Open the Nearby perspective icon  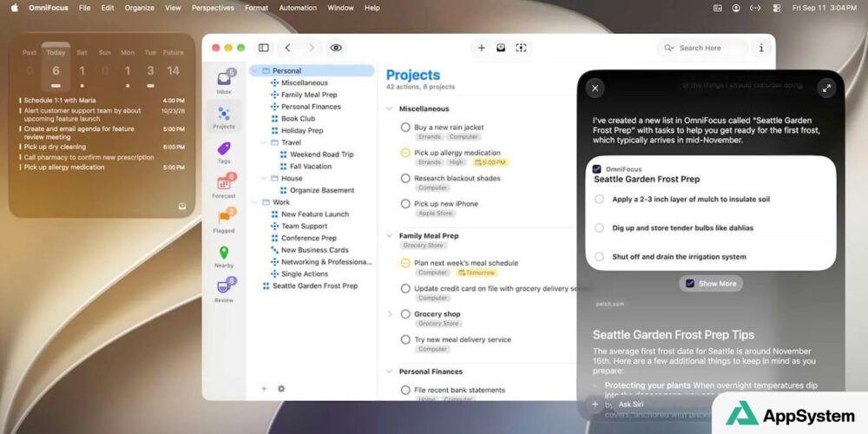(224, 253)
